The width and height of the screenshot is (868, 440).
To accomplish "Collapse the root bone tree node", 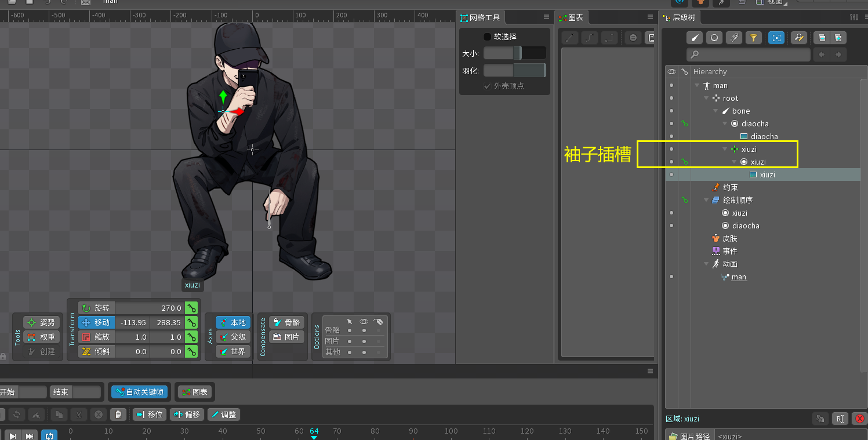I will tap(706, 99).
